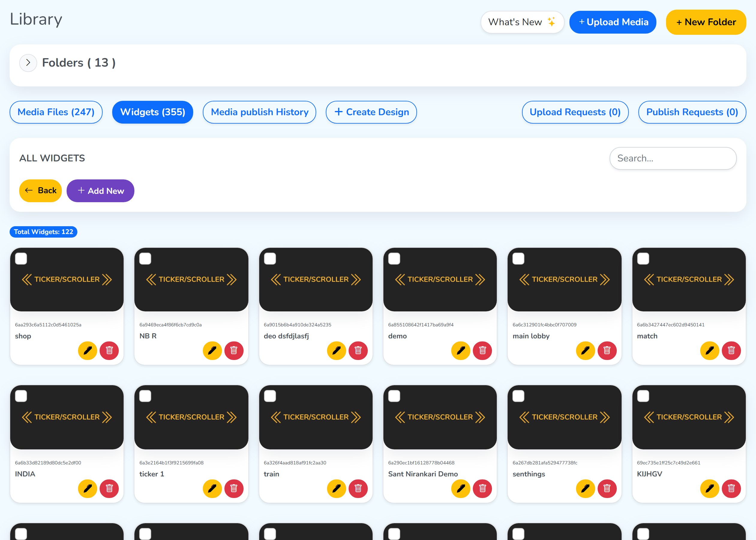Select checkbox on 'senthings' widget card
756x540 pixels.
click(519, 396)
